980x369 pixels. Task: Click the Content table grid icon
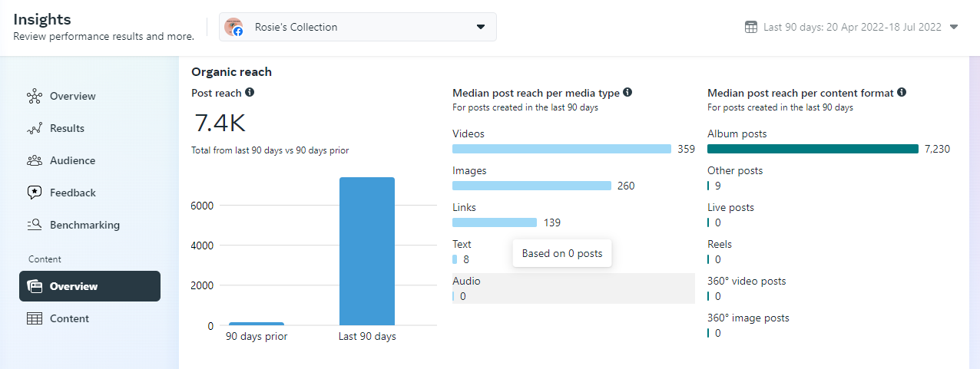pos(35,319)
